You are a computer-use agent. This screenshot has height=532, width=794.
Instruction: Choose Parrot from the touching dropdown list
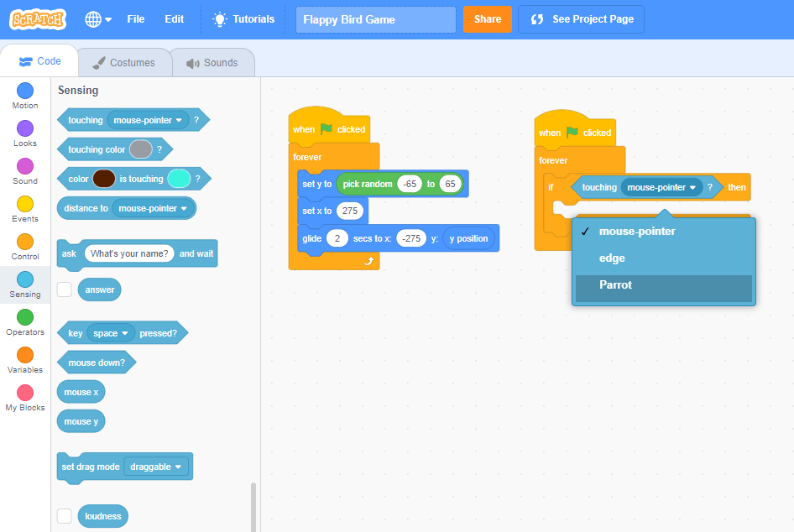(615, 285)
